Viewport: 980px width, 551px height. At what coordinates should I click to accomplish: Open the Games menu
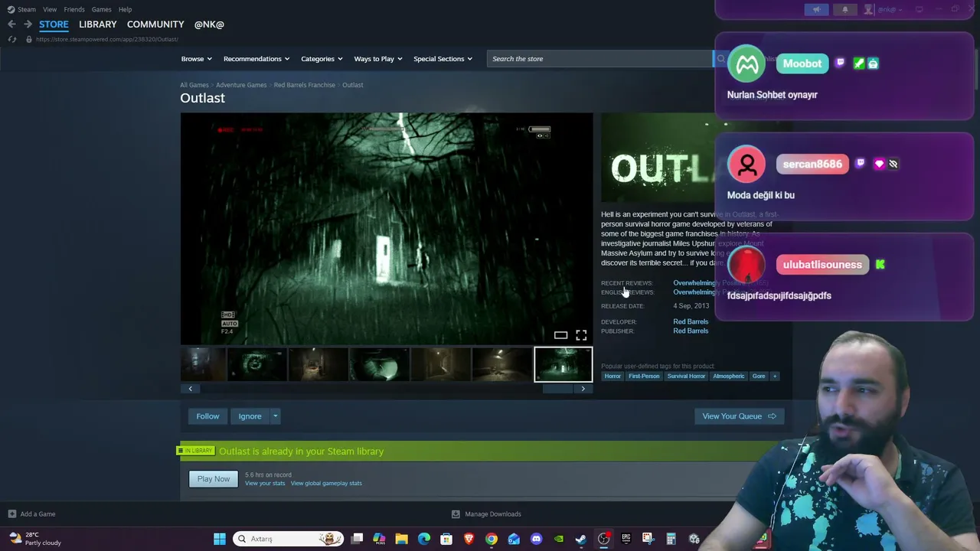pos(101,9)
